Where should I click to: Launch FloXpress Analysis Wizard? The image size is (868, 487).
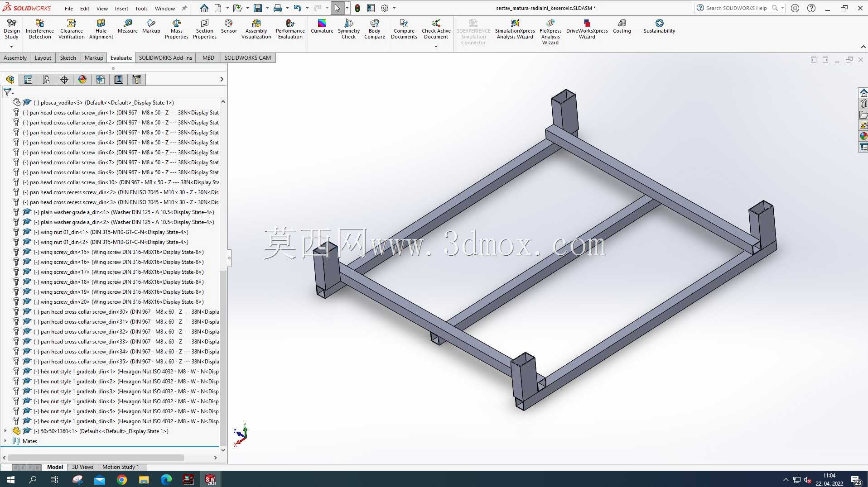tap(550, 32)
